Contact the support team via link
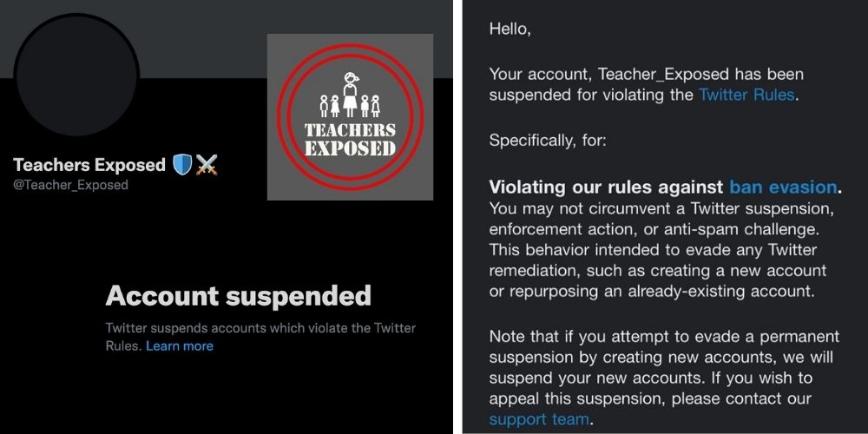 (x=539, y=420)
